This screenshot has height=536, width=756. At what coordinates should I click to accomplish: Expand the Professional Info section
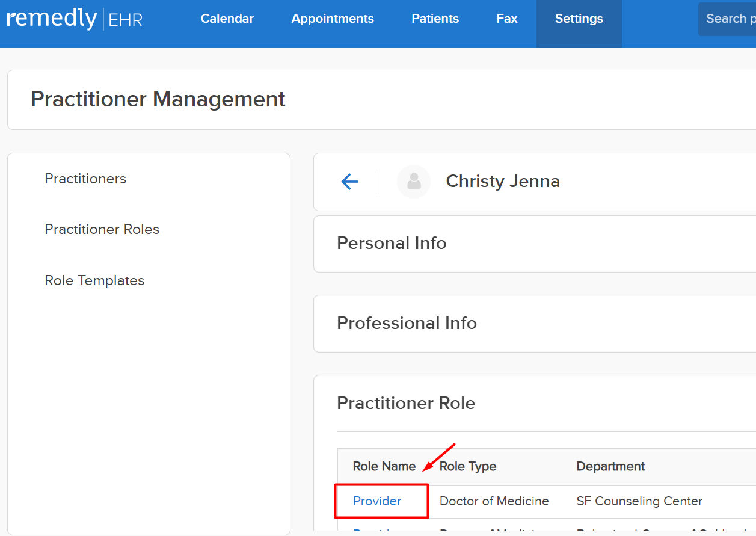535,324
